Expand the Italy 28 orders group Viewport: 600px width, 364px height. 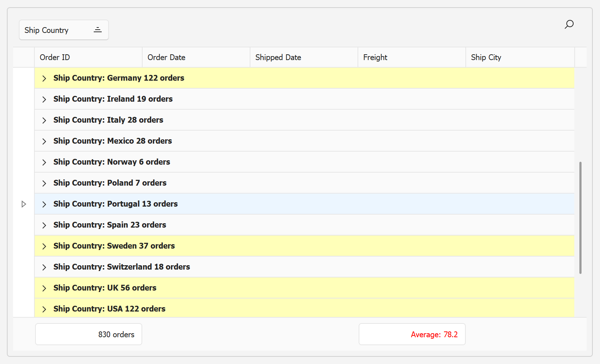pyautogui.click(x=44, y=120)
